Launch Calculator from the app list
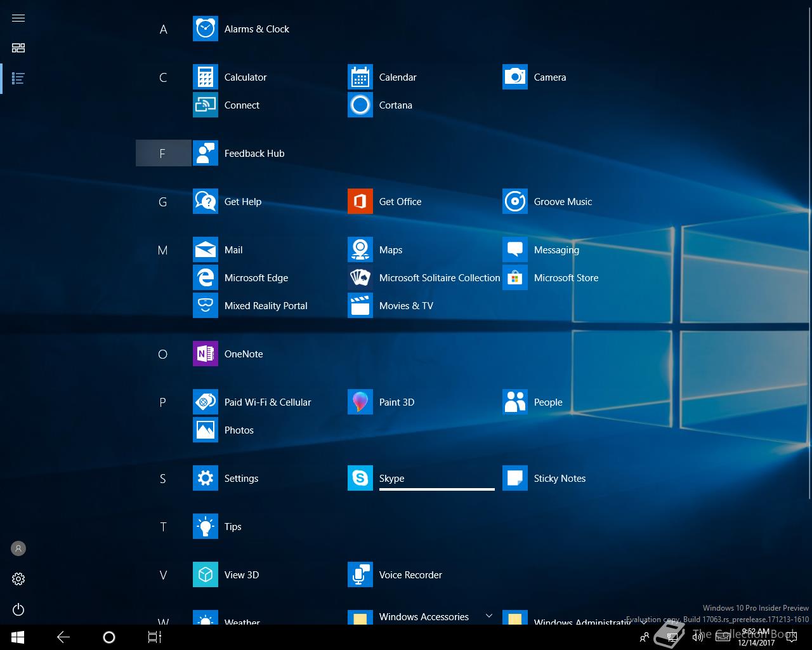The image size is (812, 650). tap(206, 77)
